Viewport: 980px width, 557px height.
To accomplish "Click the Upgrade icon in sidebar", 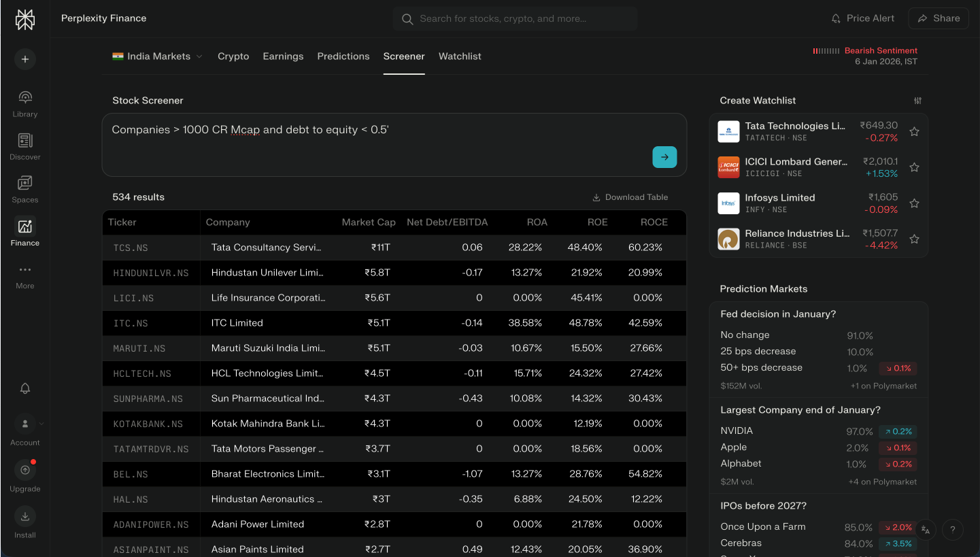I will pos(25,471).
